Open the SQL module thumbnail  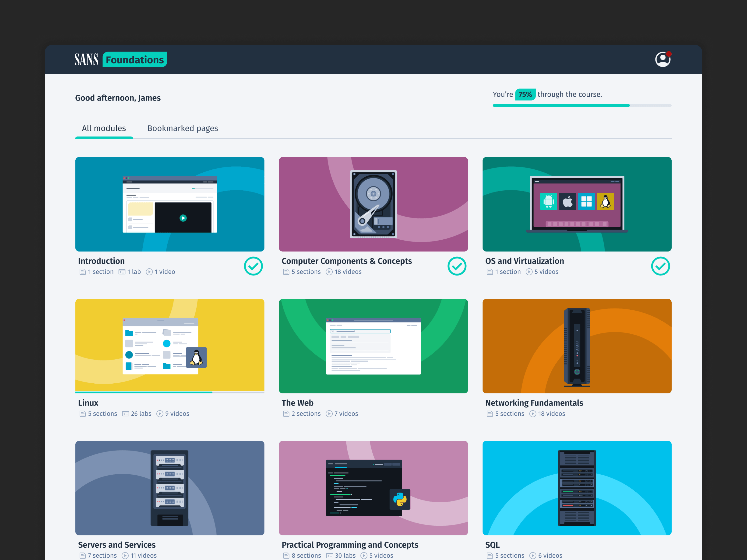click(577, 488)
